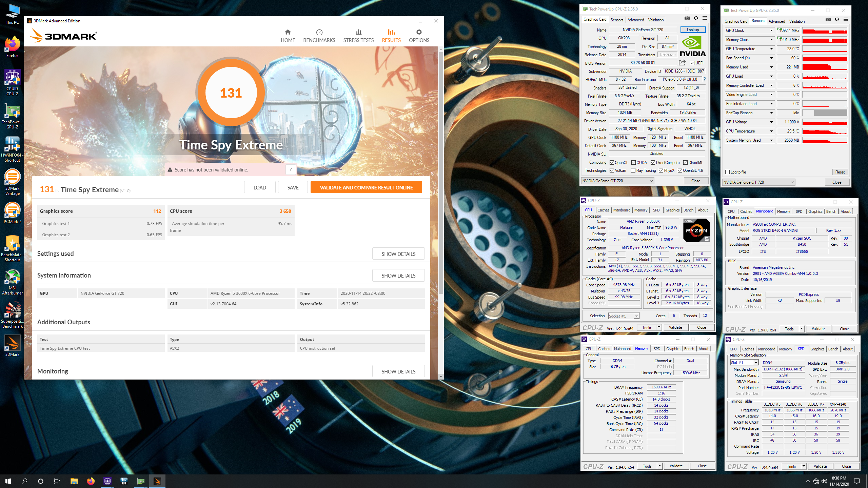Click the Task View taskbar button
This screenshot has width=868, height=488.
point(57,481)
